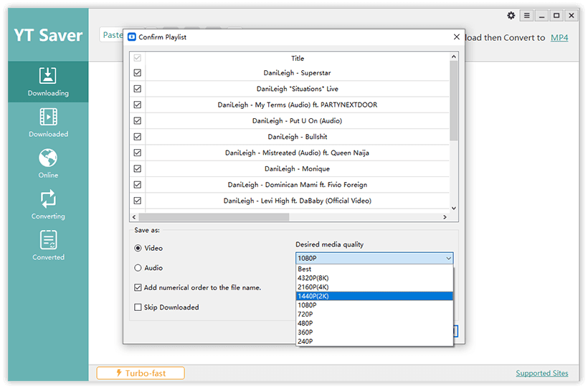
Task: Click the Paste URL button
Action: coord(112,35)
